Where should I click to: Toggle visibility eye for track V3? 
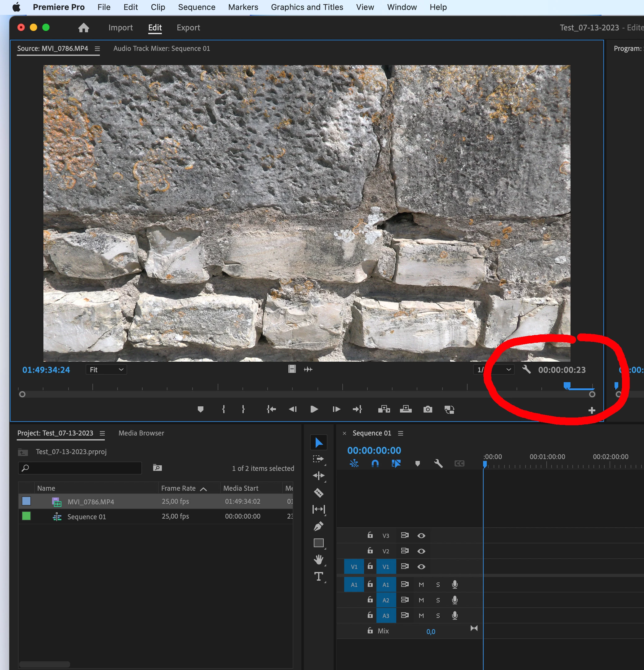tap(421, 536)
